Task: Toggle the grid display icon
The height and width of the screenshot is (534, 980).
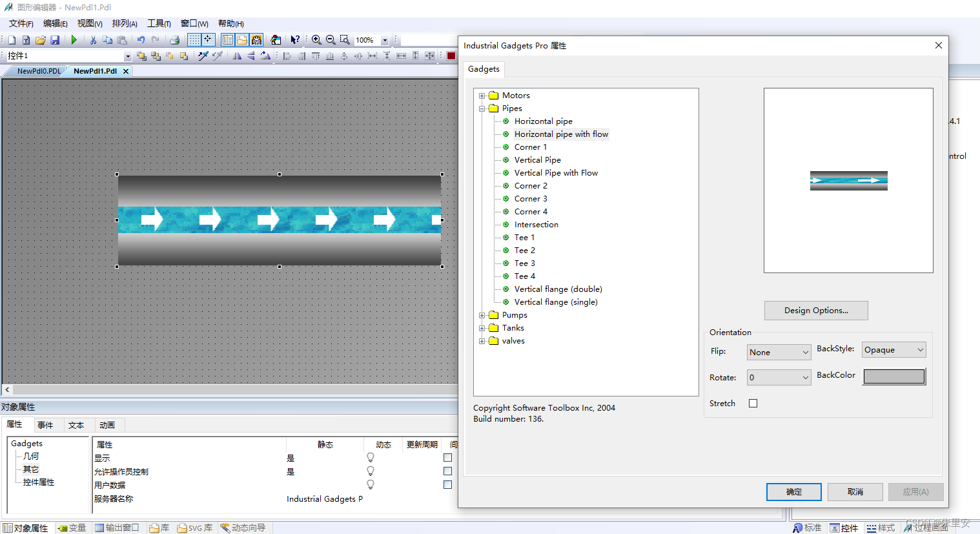Action: click(x=194, y=39)
